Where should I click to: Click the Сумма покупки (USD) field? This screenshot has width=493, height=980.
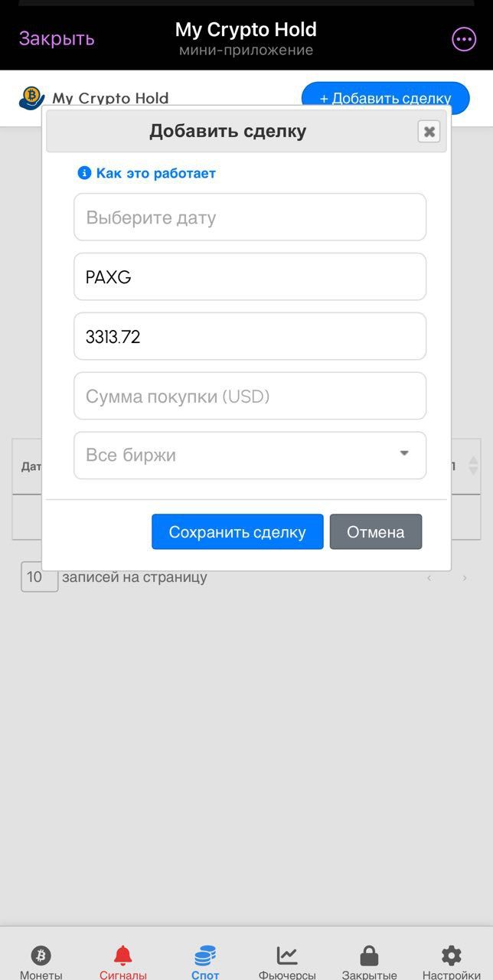[x=250, y=396]
